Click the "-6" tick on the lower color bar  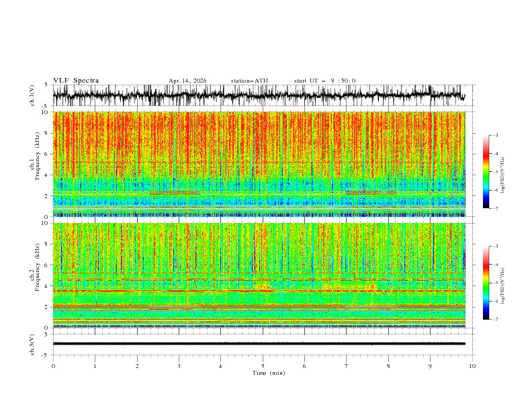pos(496,301)
